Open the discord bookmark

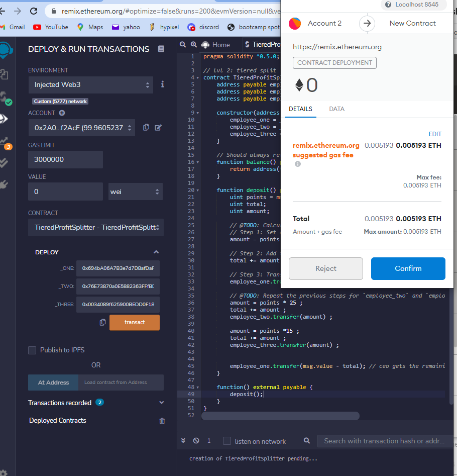(x=203, y=27)
